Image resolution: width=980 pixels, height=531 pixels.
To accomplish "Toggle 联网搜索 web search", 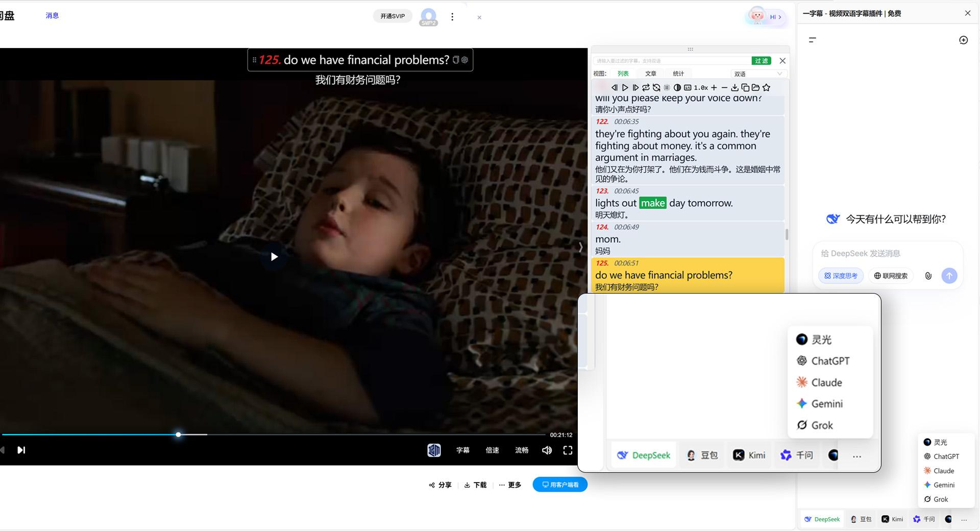I will click(x=891, y=276).
